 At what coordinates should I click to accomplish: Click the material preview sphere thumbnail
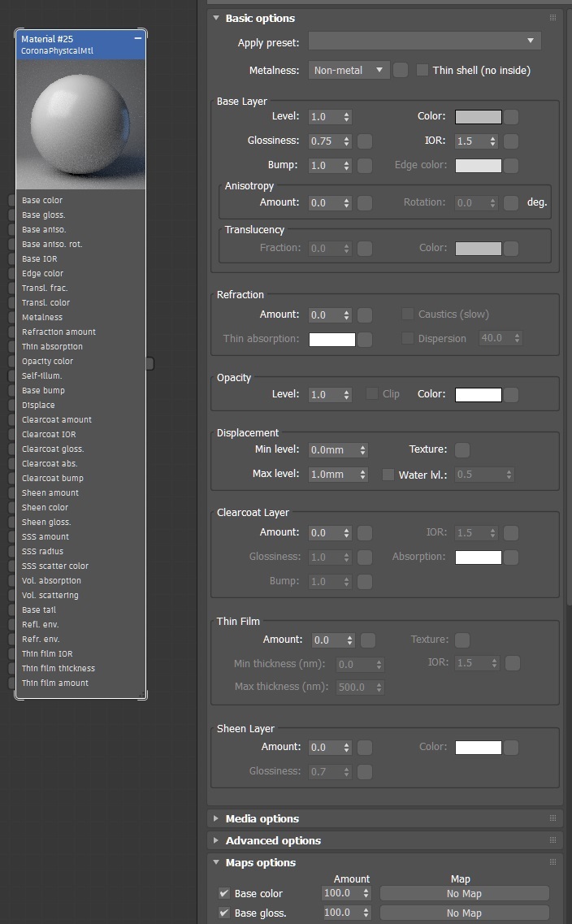tap(80, 124)
